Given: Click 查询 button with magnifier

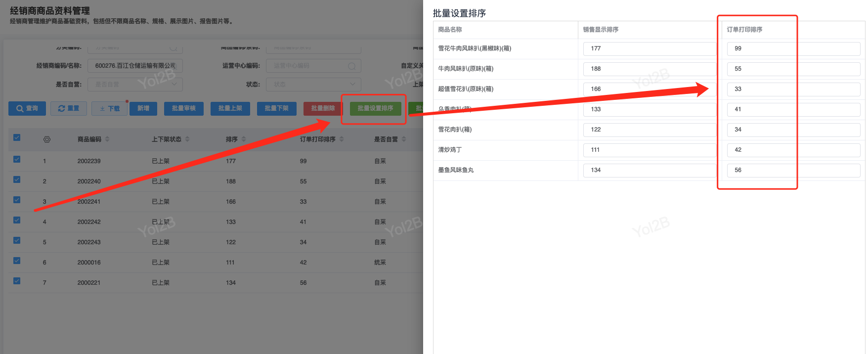Looking at the screenshot, I should coord(27,108).
